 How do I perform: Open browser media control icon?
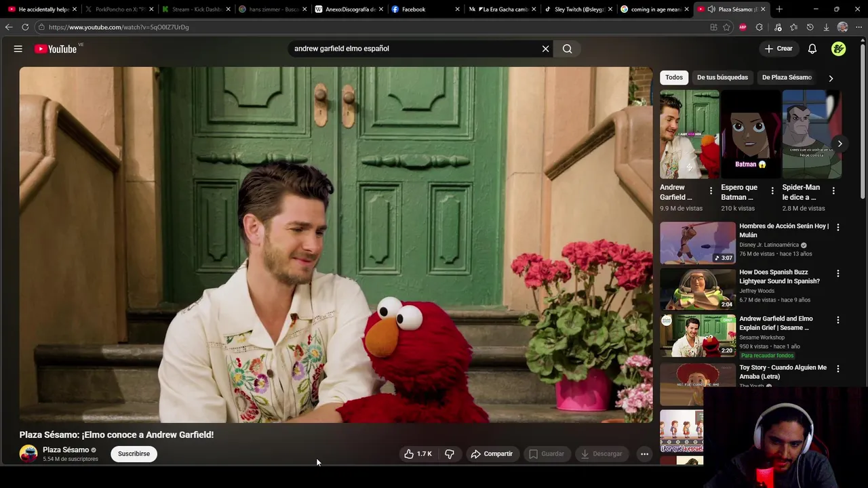(778, 27)
